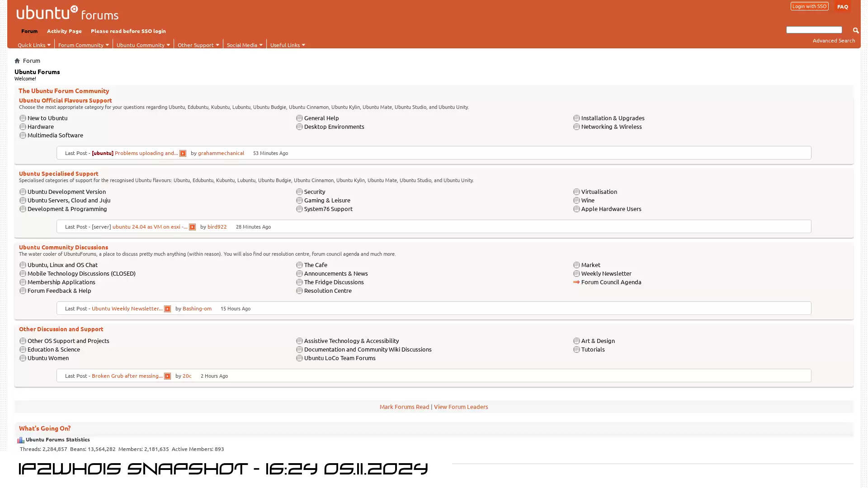Go to last post arrow for Problems uploading thread
The image size is (868, 488).
point(183,154)
